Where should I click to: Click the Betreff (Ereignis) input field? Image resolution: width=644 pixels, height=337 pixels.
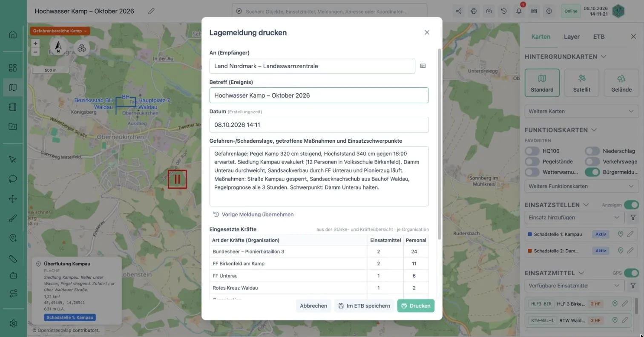pos(319,95)
